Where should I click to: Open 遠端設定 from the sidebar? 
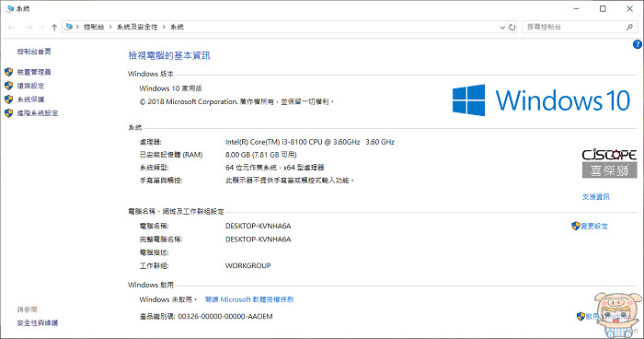click(30, 86)
